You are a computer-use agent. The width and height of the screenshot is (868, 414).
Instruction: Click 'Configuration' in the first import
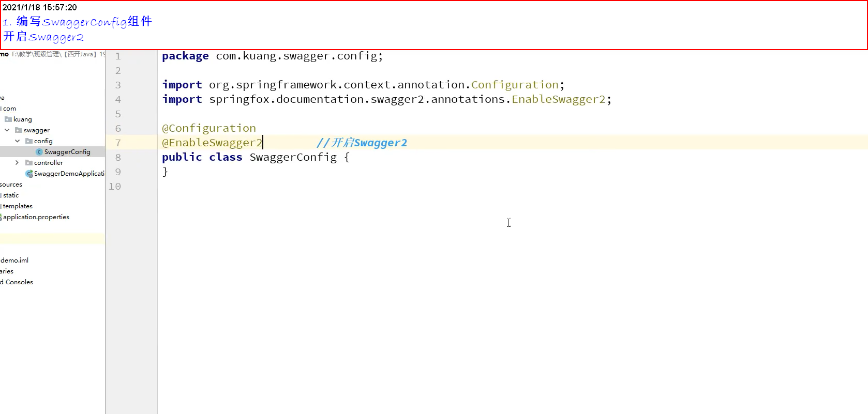click(515, 85)
